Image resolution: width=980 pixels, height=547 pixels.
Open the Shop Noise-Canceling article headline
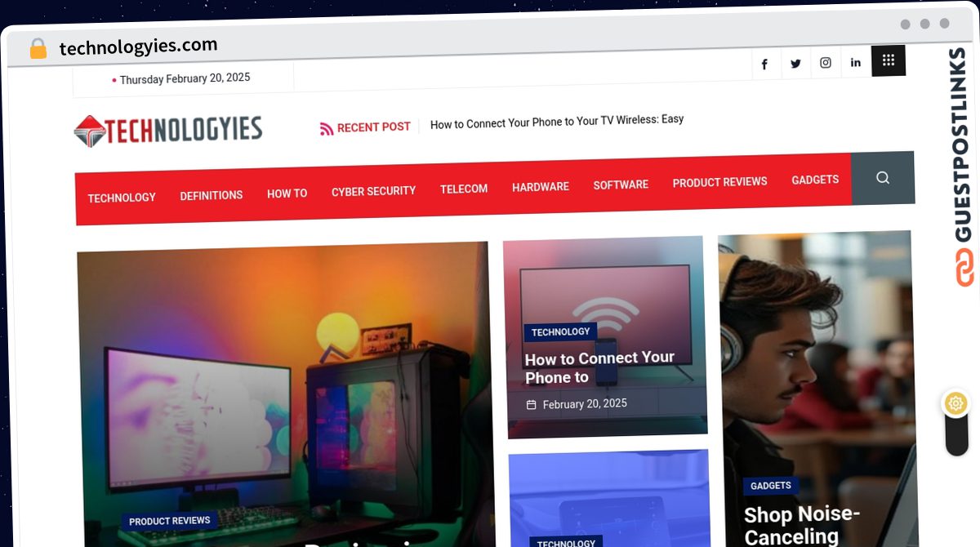pos(802,525)
